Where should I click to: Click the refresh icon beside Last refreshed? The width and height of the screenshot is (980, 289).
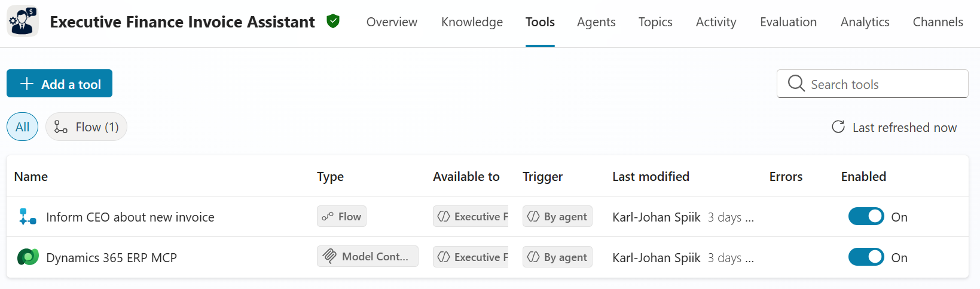click(x=838, y=127)
